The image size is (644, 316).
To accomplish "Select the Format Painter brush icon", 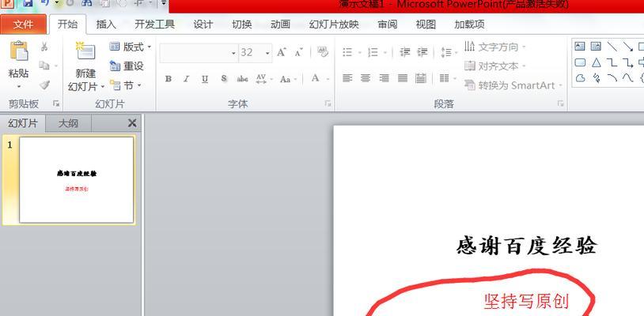I will point(44,85).
